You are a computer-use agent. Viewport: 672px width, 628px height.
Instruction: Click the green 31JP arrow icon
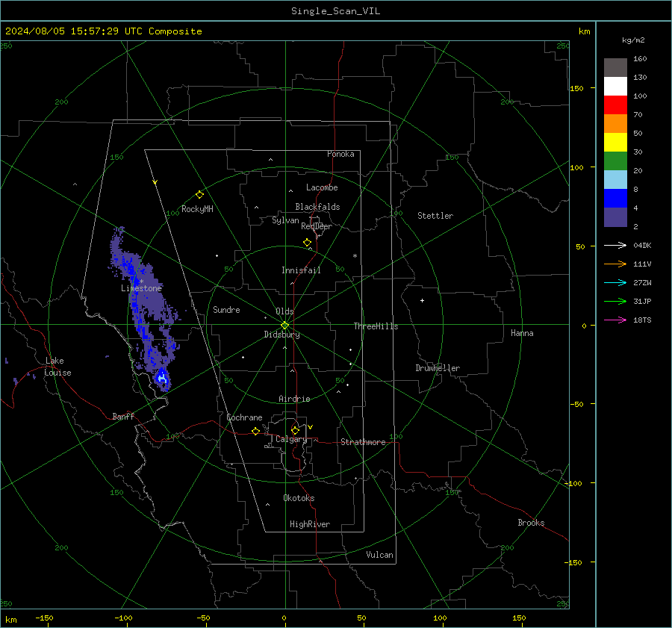[615, 302]
